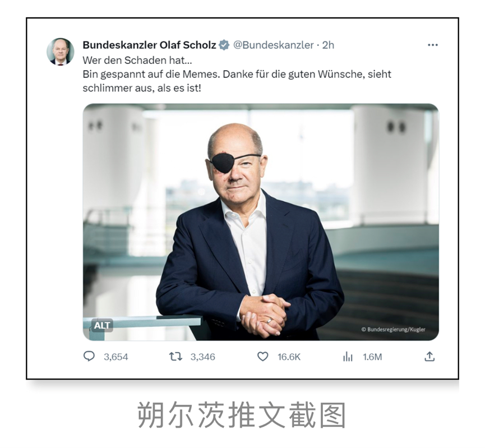Viewport: 485px width, 448px height.
Task: Click the 16.6K likes count
Action: 289,357
